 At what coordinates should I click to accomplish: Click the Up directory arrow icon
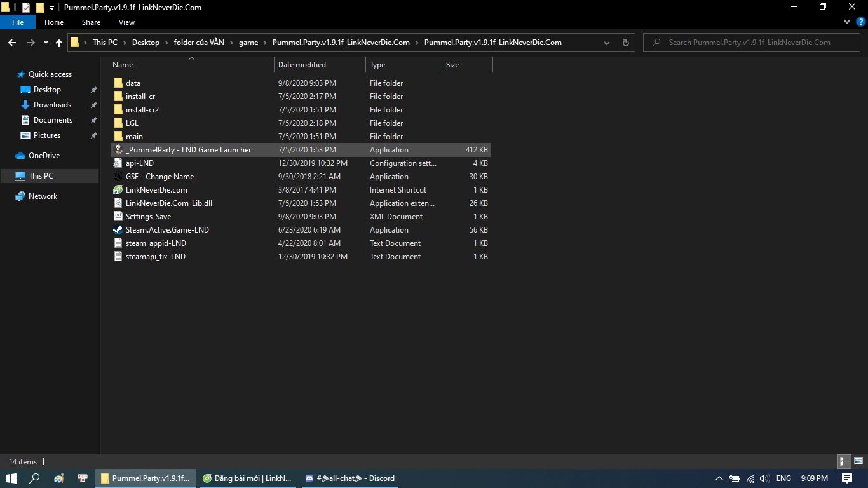click(x=59, y=43)
